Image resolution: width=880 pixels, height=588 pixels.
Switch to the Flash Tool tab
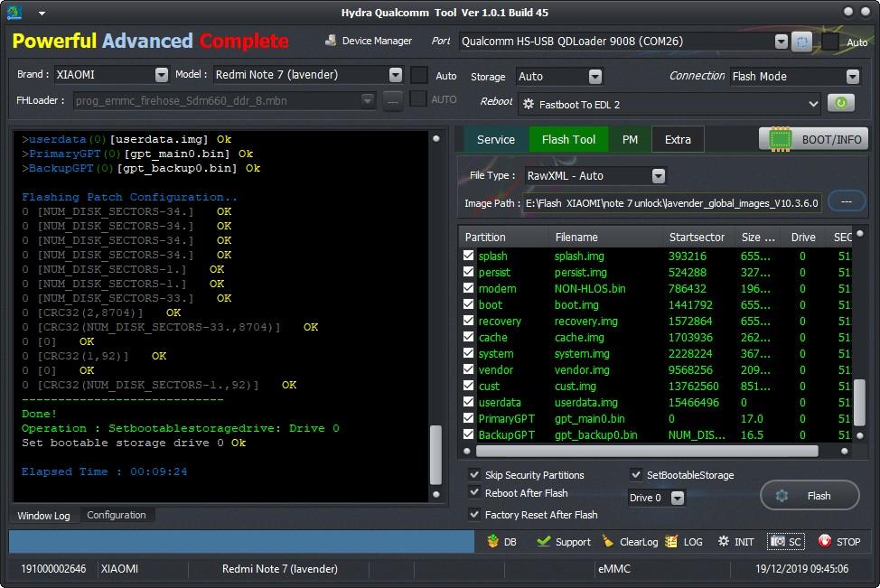pos(568,140)
